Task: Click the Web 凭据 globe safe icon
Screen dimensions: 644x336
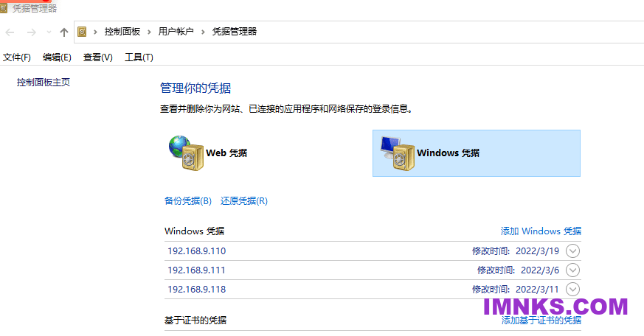Action: 186,153
